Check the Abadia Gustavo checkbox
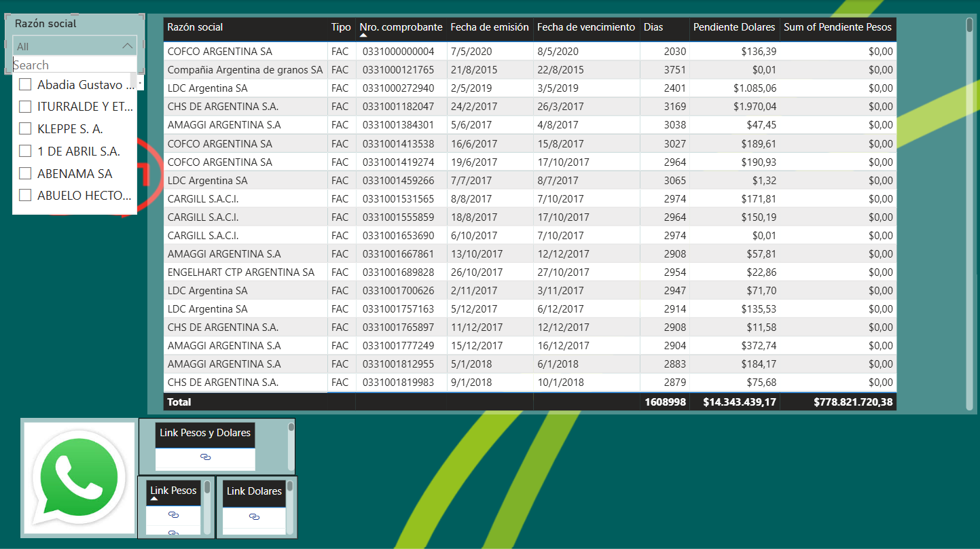This screenshot has height=549, width=980. [25, 85]
